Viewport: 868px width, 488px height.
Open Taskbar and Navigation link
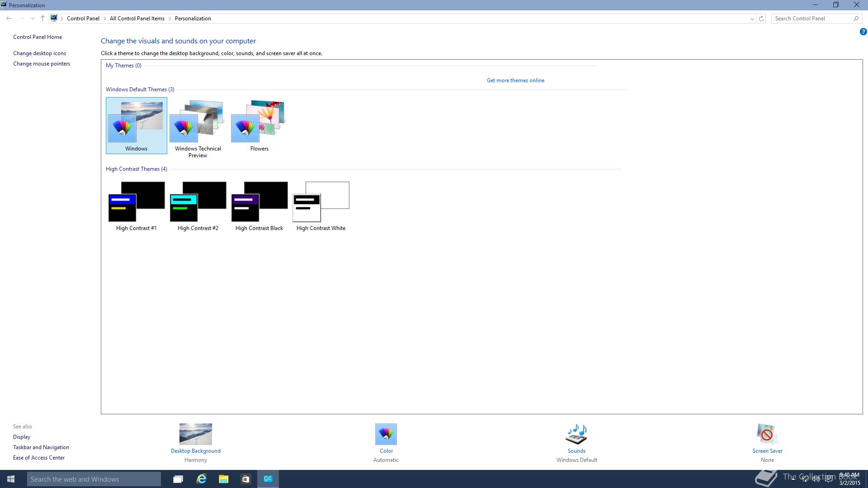click(x=41, y=447)
